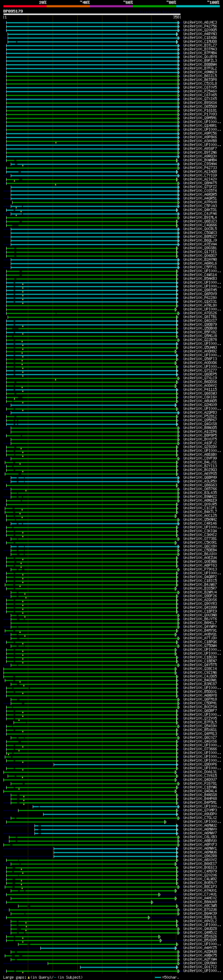223x980 pixels.
Task: Select the UniRef100_B3TLZ7 hit label
Action: [x=200, y=45]
